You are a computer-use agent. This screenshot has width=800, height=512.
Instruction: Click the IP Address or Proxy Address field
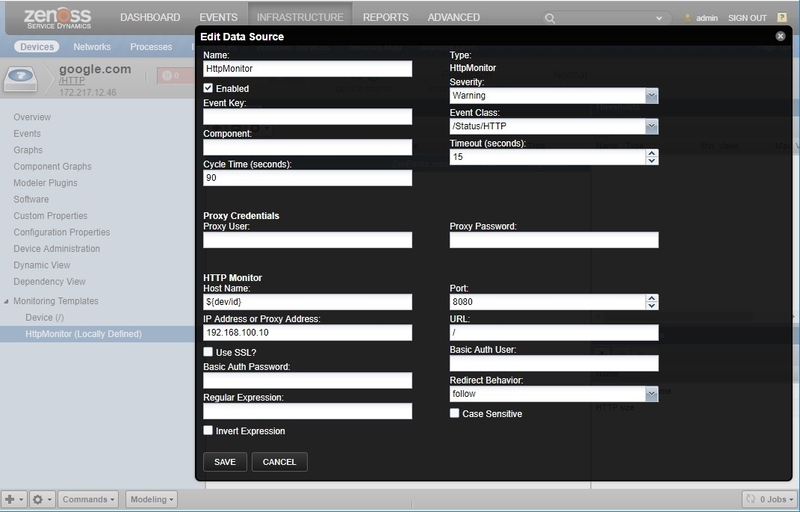pos(308,332)
